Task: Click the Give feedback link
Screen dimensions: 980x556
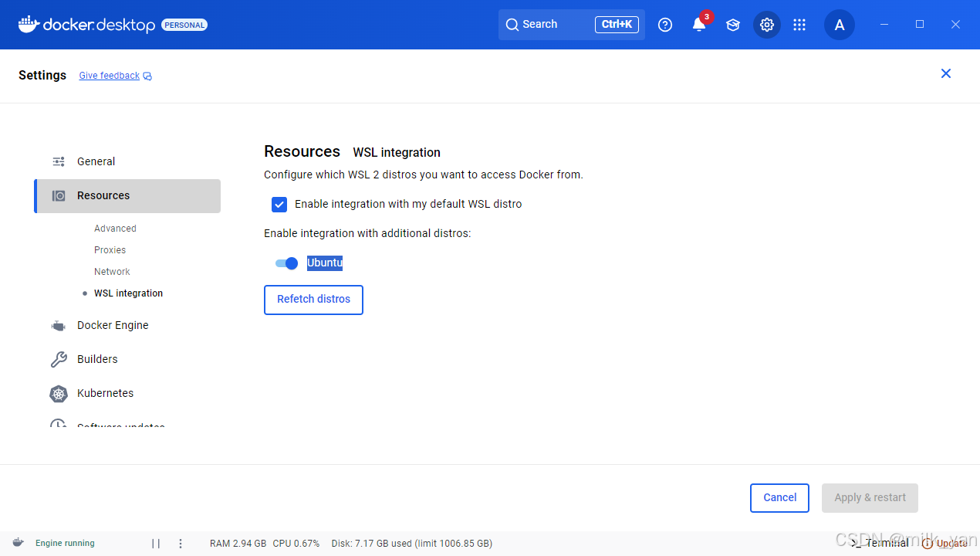Action: click(x=109, y=76)
